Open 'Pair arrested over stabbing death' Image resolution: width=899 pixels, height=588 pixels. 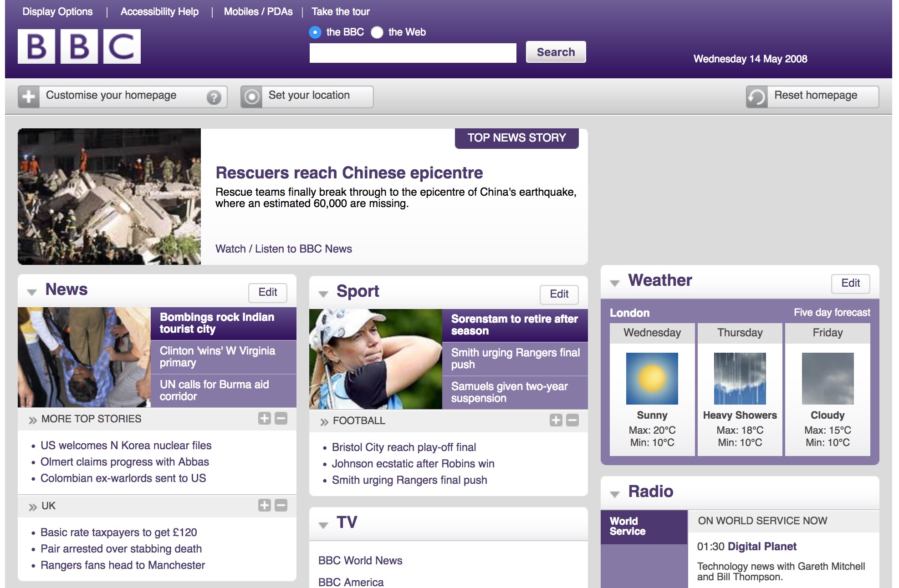pyautogui.click(x=121, y=549)
